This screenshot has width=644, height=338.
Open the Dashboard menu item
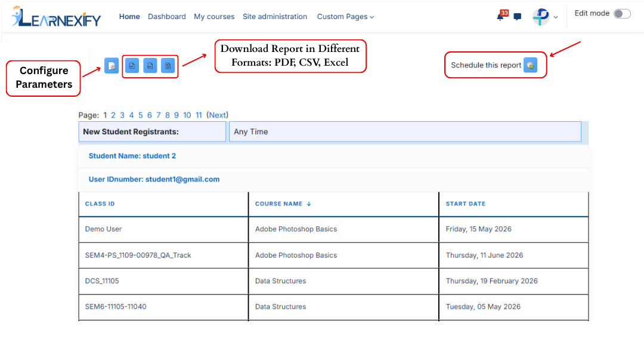click(x=167, y=17)
